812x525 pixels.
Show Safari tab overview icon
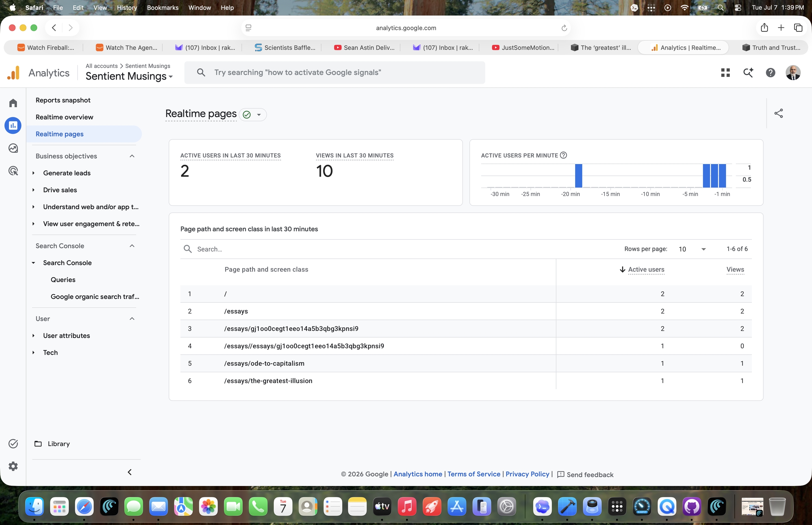click(798, 28)
